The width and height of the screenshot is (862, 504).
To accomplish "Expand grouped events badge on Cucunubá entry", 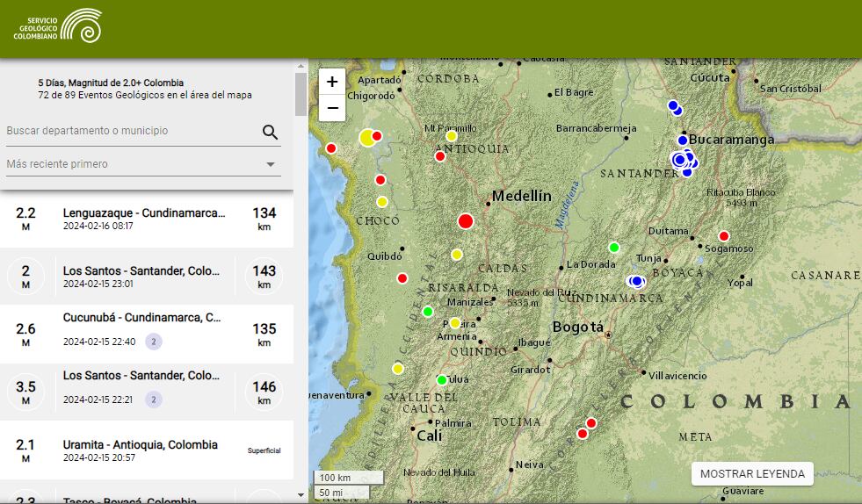I will click(154, 342).
